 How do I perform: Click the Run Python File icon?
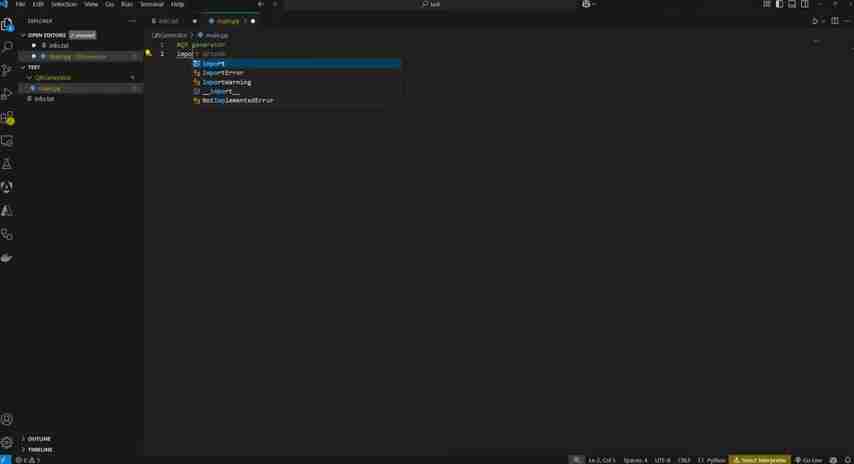point(814,21)
